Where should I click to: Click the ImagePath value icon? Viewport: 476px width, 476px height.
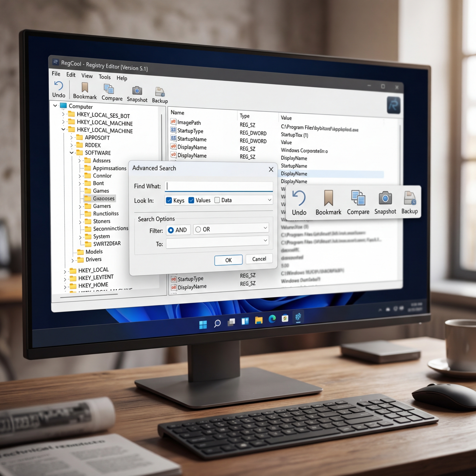[173, 122]
